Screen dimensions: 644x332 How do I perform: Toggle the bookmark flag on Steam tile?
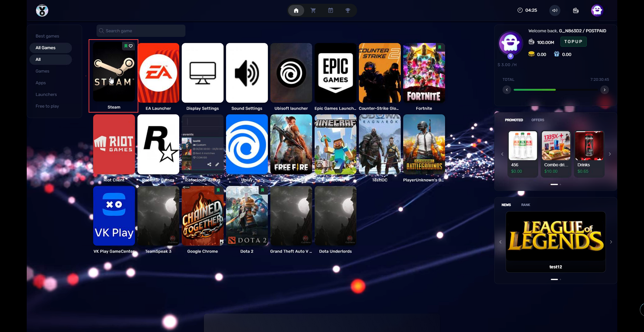pyautogui.click(x=126, y=46)
